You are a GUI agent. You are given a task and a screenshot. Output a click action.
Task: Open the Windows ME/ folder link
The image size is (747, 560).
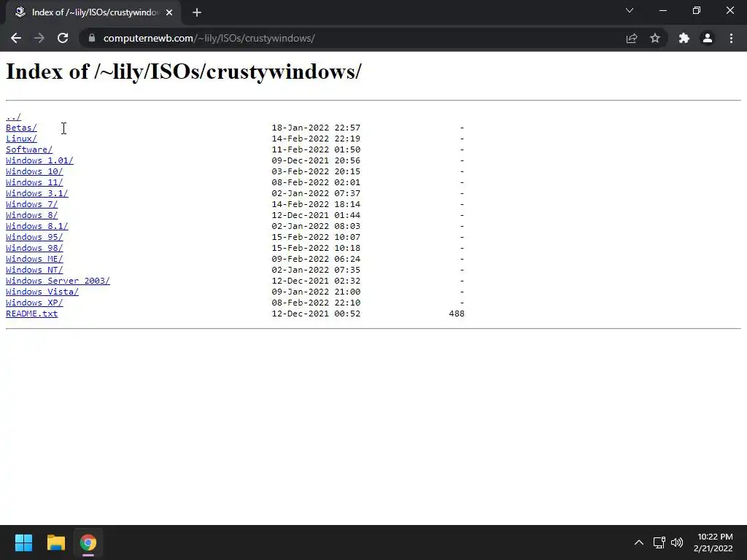point(34,259)
